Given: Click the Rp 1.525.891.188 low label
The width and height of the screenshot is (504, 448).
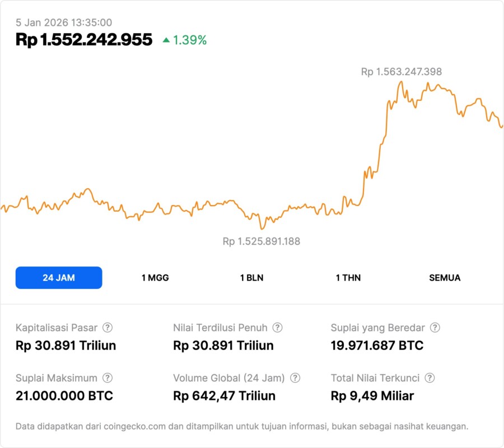Looking at the screenshot, I should click(x=262, y=241).
